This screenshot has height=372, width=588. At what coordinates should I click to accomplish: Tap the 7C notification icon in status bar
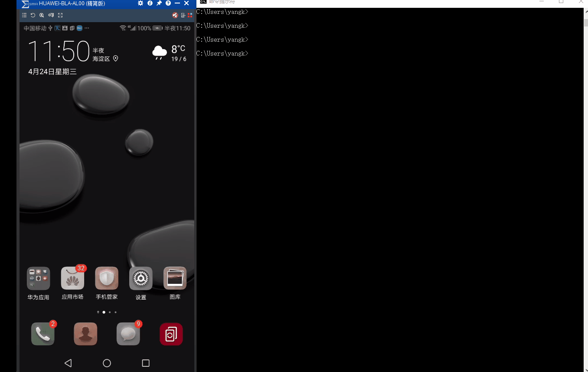coord(57,28)
